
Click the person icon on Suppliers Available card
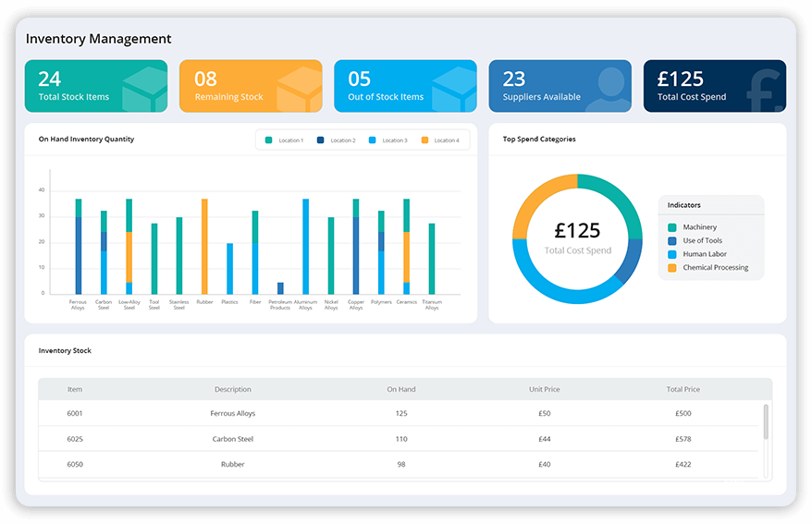[609, 89]
